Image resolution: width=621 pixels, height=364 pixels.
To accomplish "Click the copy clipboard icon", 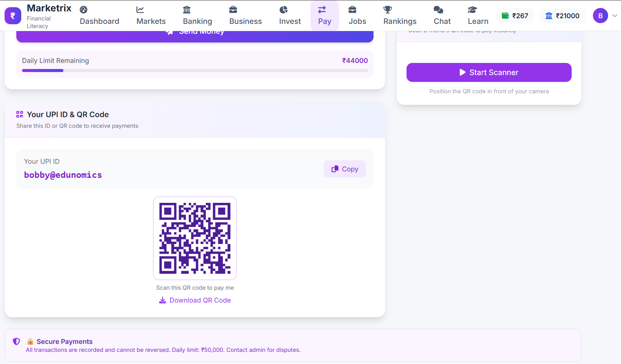I will click(335, 169).
